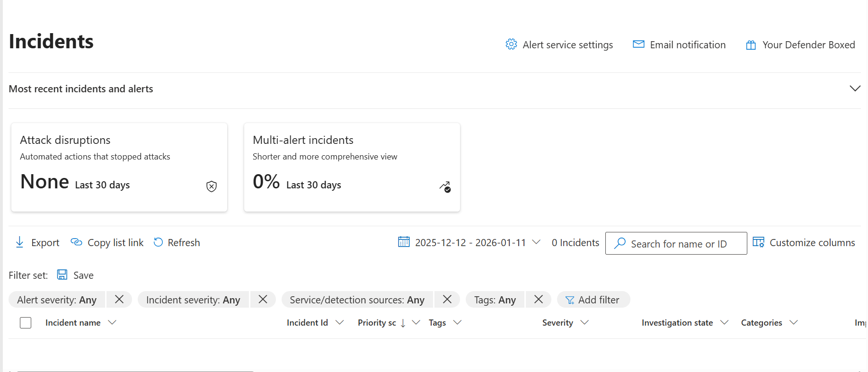
Task: Click the Copy list link chain icon
Action: click(x=76, y=242)
